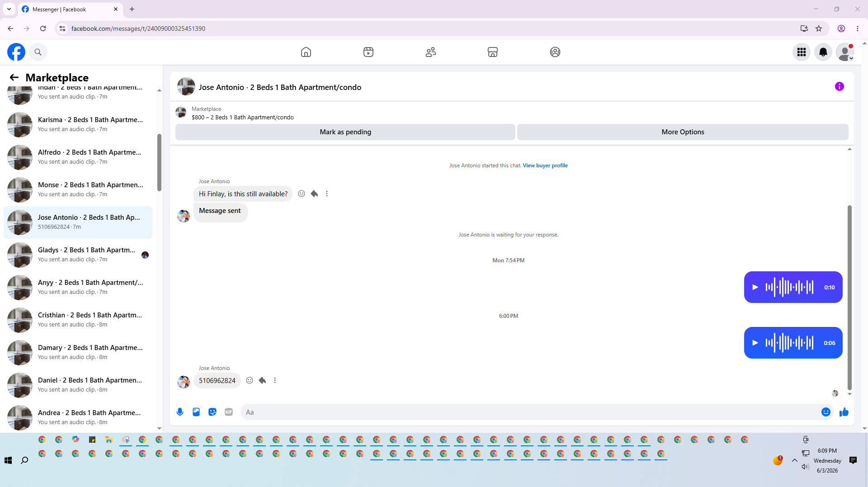Open conversation information panel
This screenshot has width=868, height=487.
[x=840, y=86]
